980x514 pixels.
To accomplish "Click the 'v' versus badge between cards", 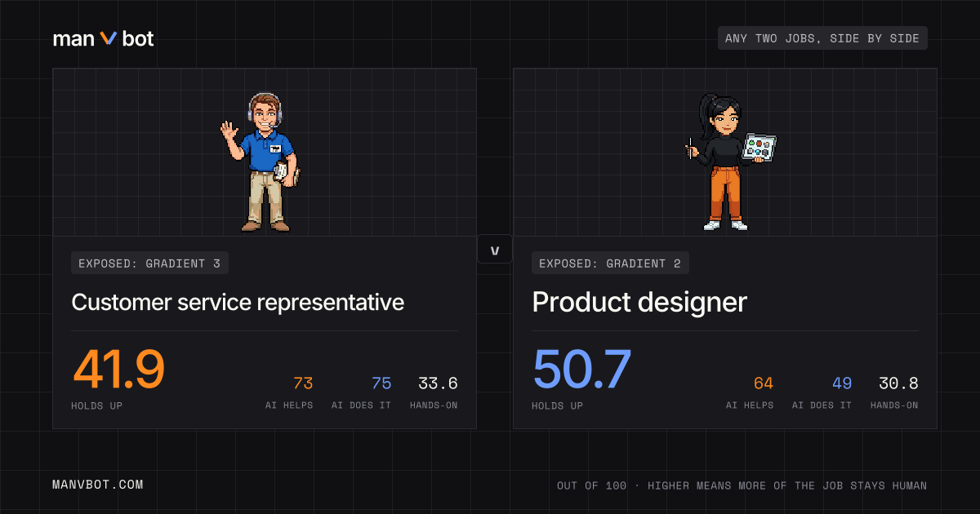I will [495, 250].
